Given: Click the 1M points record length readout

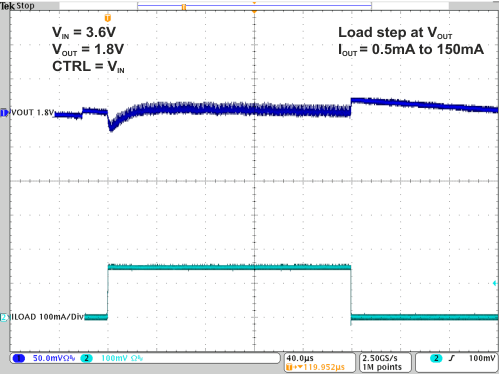Looking at the screenshot, I should 382,367.
